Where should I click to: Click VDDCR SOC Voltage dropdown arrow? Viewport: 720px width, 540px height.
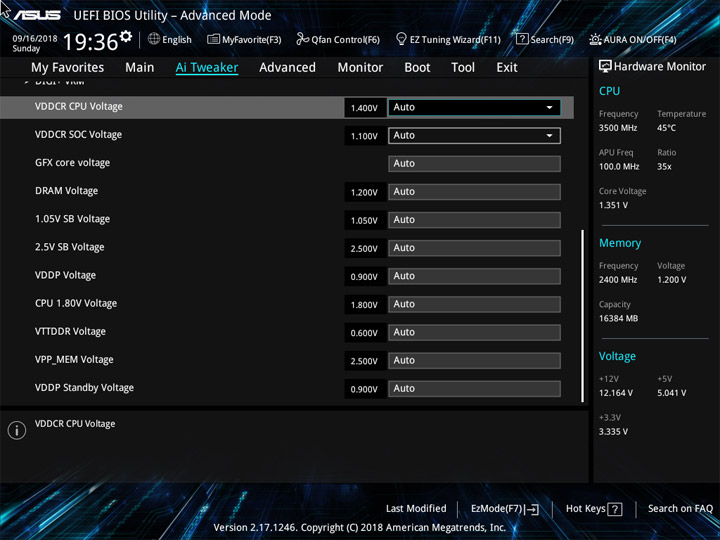[549, 135]
